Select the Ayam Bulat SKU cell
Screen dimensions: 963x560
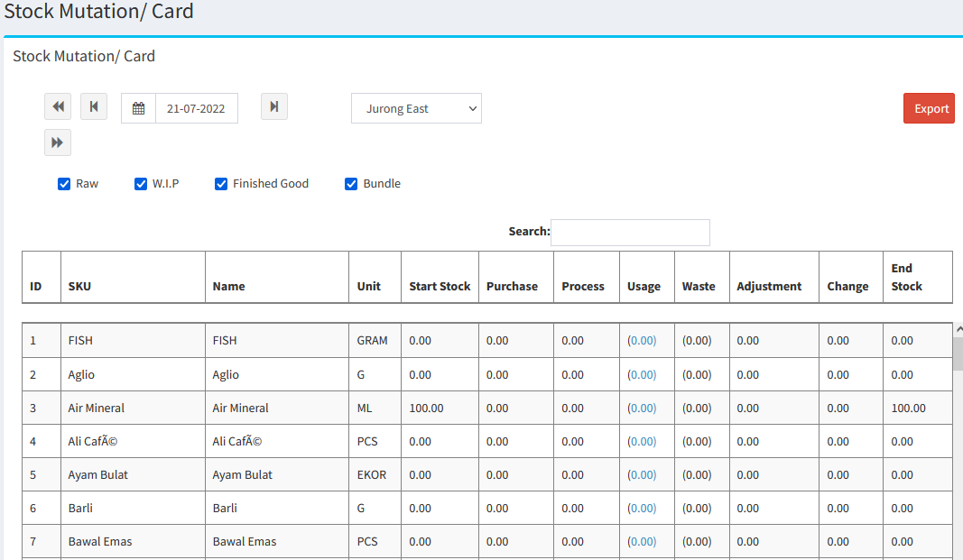coord(133,474)
